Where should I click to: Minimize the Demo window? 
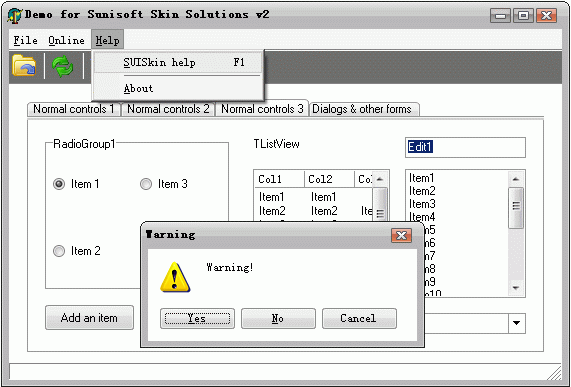coord(500,16)
